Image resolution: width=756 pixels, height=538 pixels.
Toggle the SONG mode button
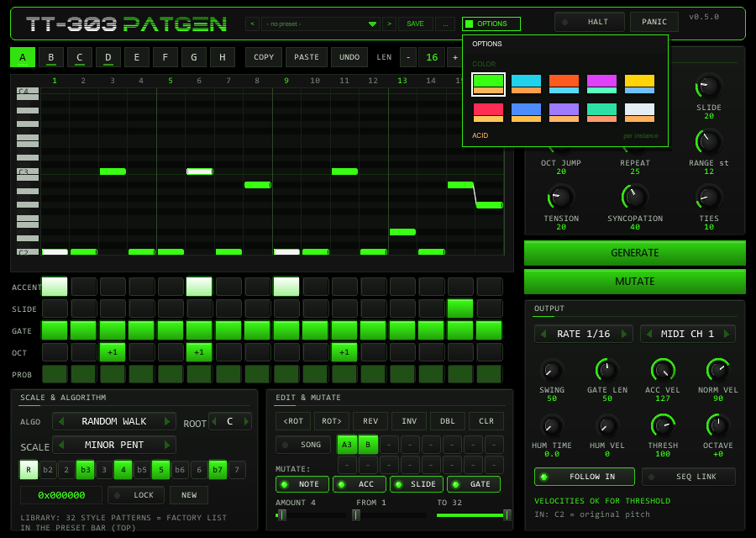tap(303, 445)
